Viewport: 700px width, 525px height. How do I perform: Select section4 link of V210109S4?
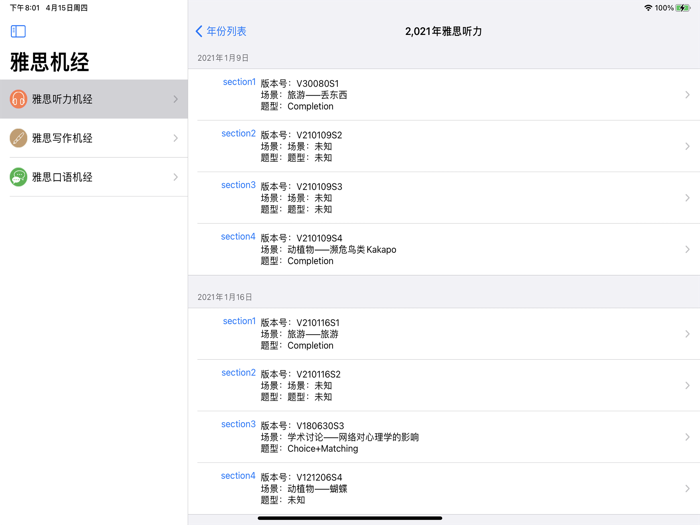(x=238, y=237)
